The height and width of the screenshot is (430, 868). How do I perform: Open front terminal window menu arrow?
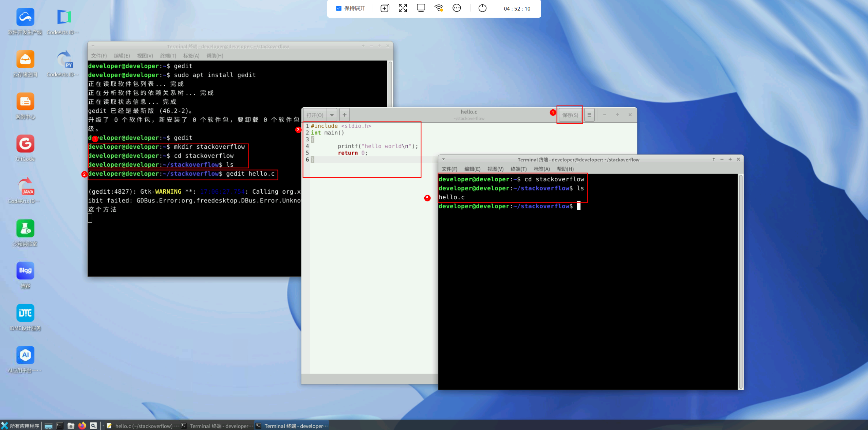pos(443,159)
